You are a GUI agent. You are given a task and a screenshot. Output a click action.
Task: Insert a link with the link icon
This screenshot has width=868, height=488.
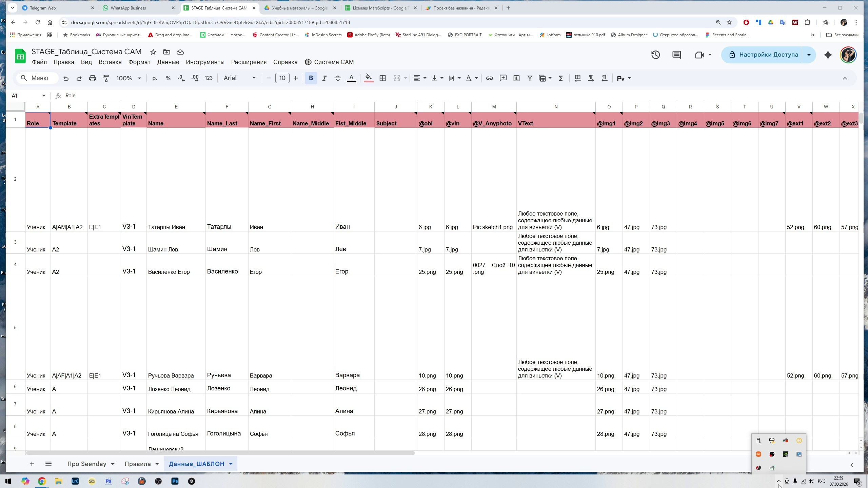click(x=489, y=78)
